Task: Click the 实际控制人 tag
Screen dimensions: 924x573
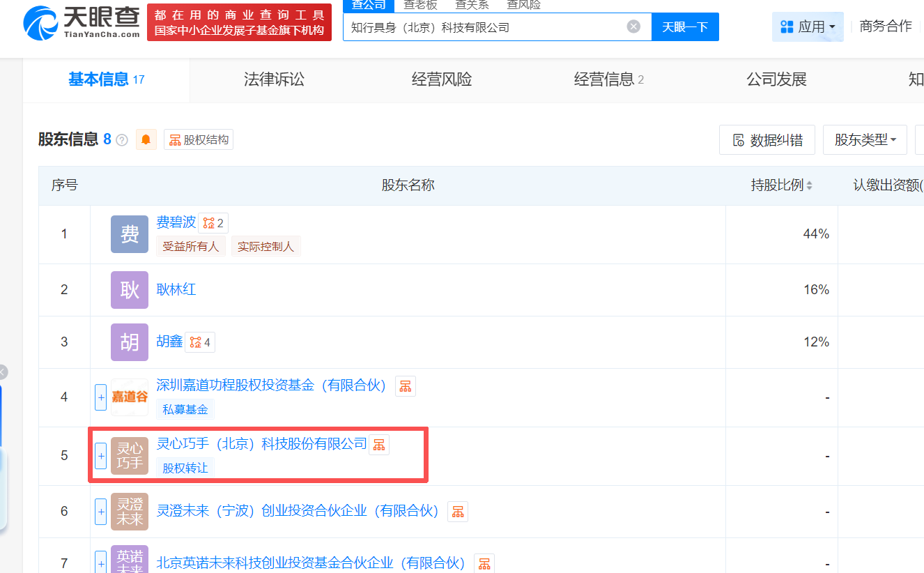Action: [265, 246]
